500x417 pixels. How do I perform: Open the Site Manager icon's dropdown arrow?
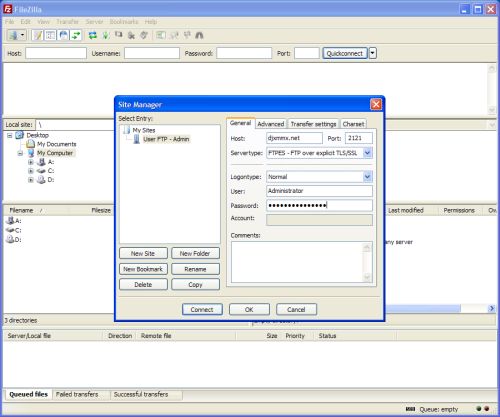point(22,35)
